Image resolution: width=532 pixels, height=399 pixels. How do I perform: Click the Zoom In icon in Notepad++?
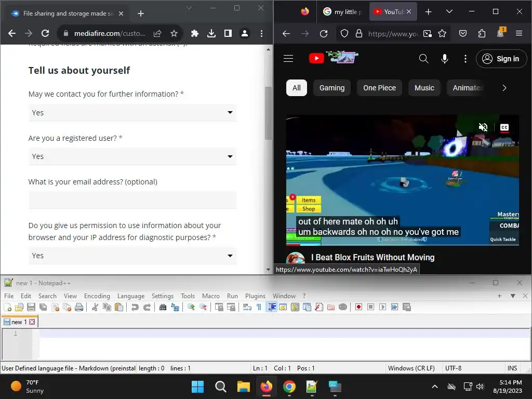(x=191, y=308)
